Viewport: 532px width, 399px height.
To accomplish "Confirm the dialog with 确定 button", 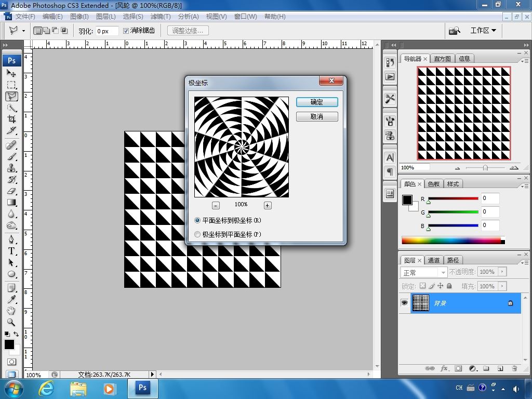I will click(x=317, y=102).
